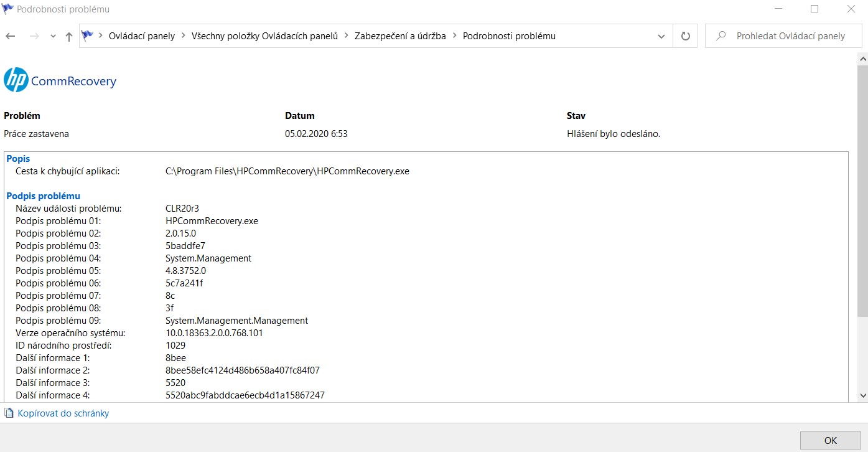868x452 pixels.
Task: Click the System.Management value in signature 04
Action: pyautogui.click(x=208, y=258)
